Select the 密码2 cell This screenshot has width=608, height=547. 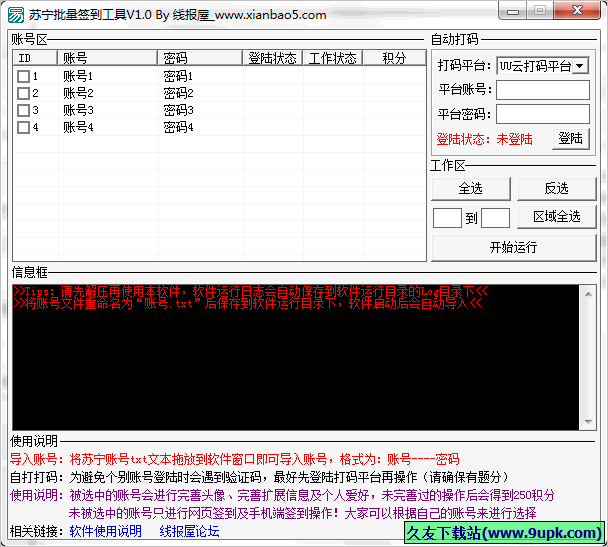pyautogui.click(x=178, y=93)
